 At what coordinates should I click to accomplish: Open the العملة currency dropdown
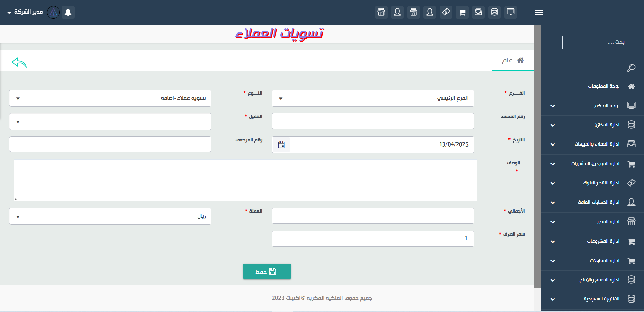pos(110,216)
